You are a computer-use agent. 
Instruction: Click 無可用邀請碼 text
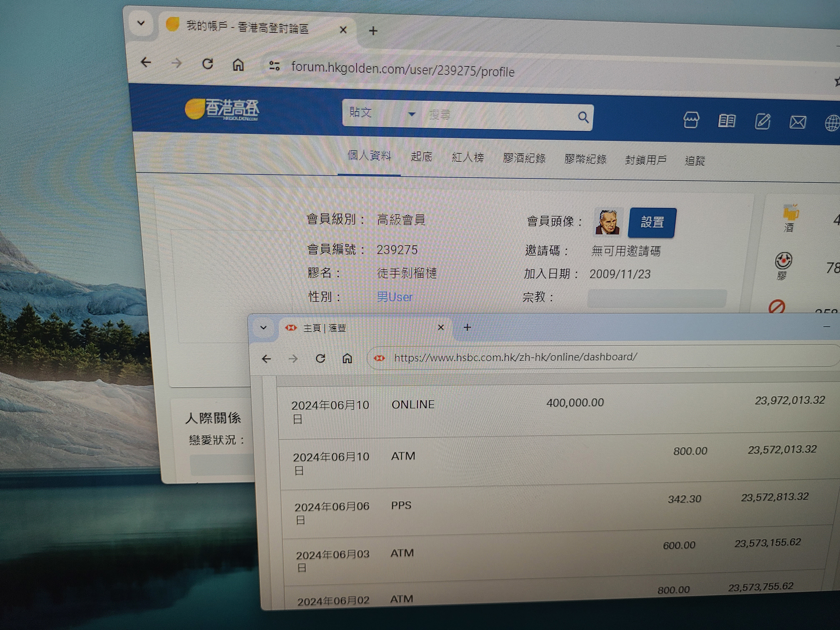tap(626, 251)
